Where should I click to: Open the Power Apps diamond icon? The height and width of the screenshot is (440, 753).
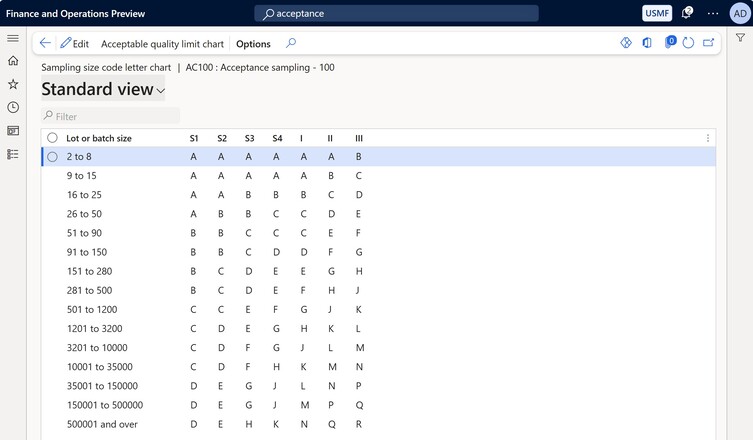coord(626,43)
